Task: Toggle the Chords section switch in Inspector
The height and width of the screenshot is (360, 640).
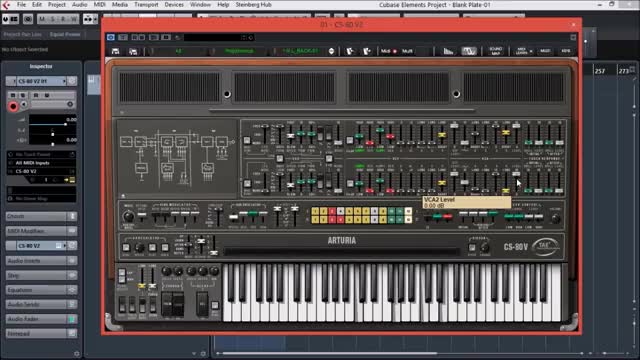Action: click(72, 216)
